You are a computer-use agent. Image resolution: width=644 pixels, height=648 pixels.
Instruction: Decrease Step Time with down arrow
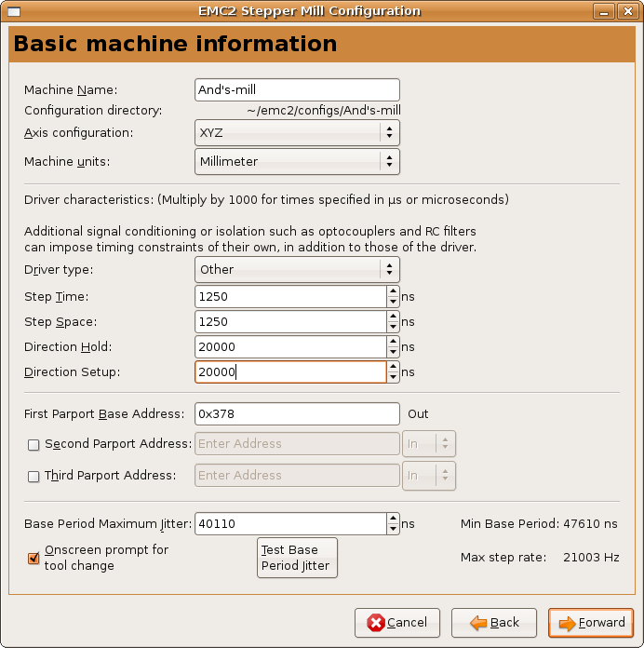click(x=393, y=302)
